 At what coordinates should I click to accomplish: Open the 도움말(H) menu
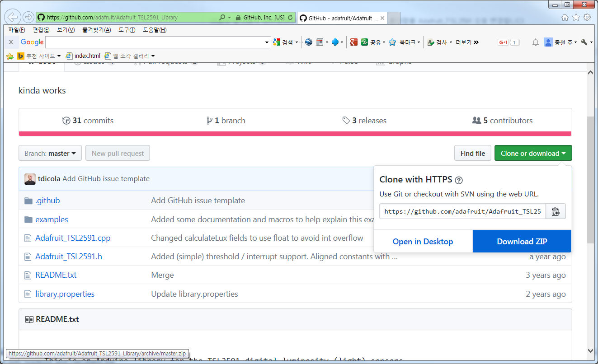pos(155,30)
